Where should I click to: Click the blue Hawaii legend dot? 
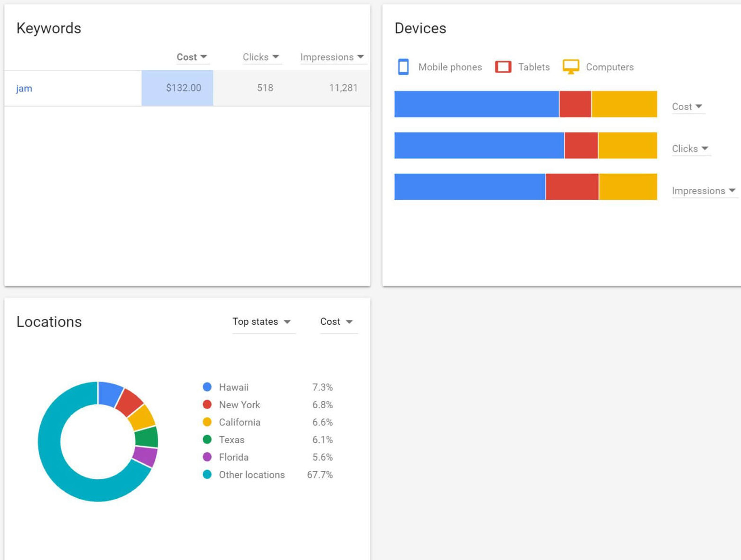pyautogui.click(x=207, y=387)
